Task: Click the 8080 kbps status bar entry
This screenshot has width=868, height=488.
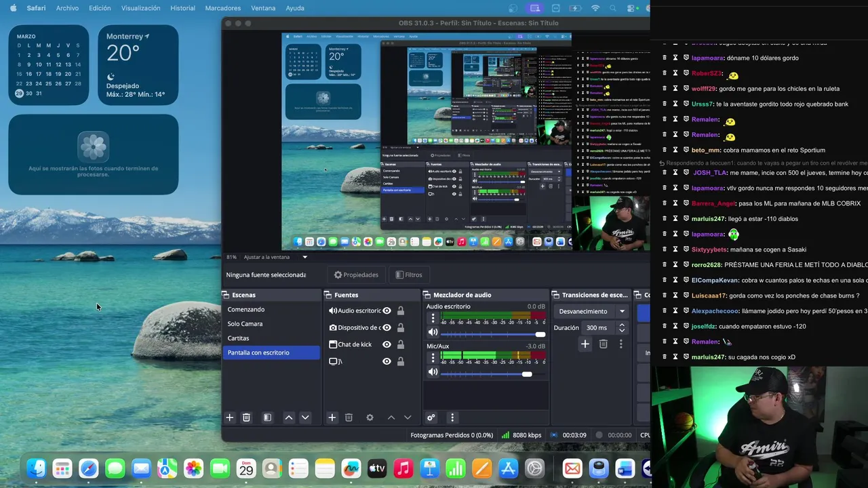Action: point(521,435)
